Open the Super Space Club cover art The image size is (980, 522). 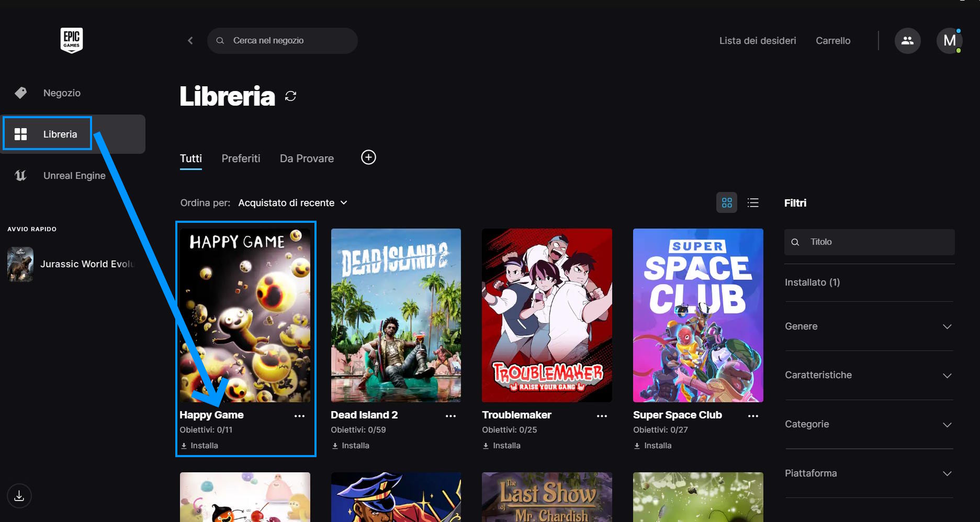click(698, 315)
